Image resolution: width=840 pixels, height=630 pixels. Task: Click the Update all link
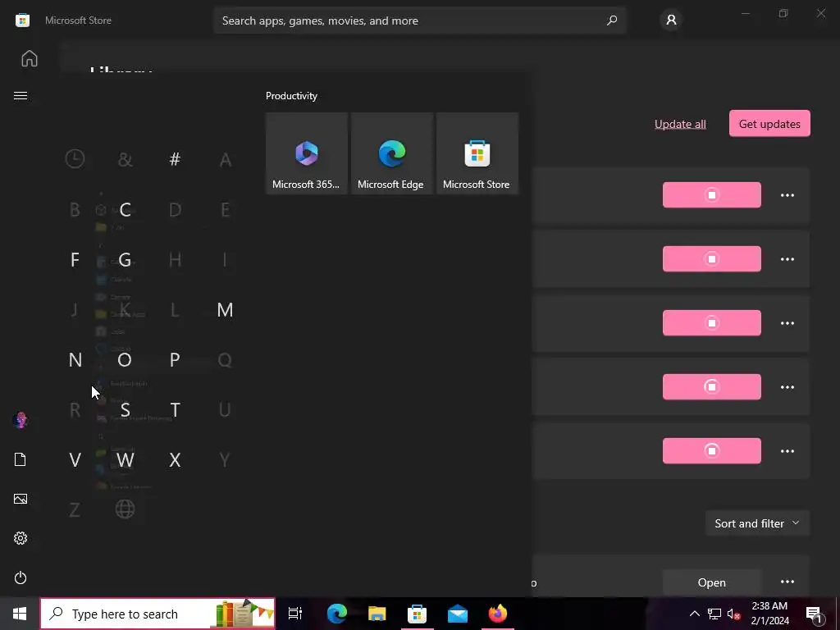(x=680, y=124)
